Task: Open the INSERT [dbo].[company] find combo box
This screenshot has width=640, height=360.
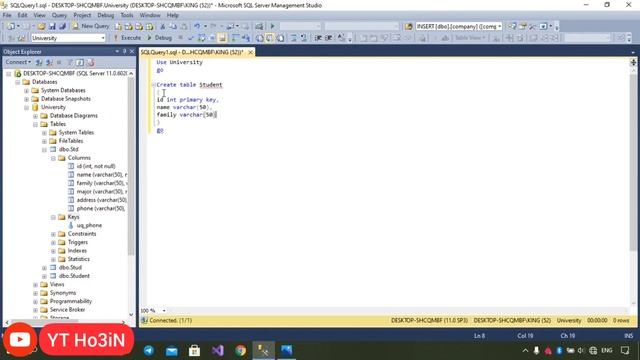Action: pyautogui.click(x=459, y=27)
